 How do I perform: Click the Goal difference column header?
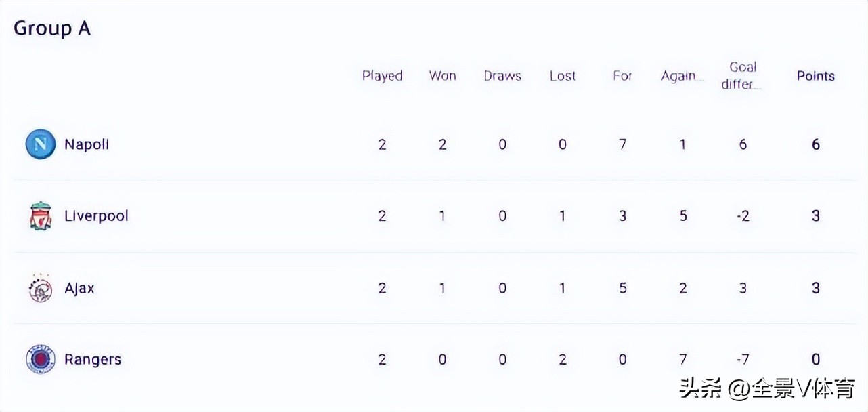[x=742, y=76]
